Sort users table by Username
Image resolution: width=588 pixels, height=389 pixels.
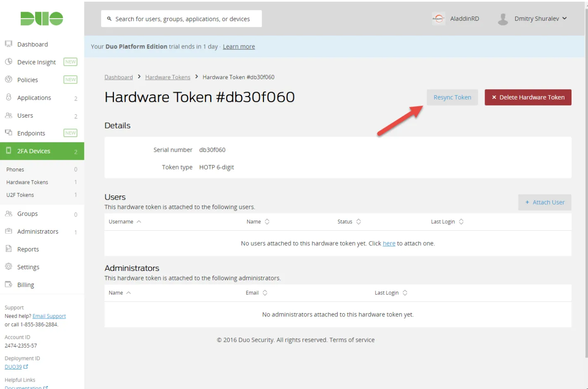tap(125, 222)
